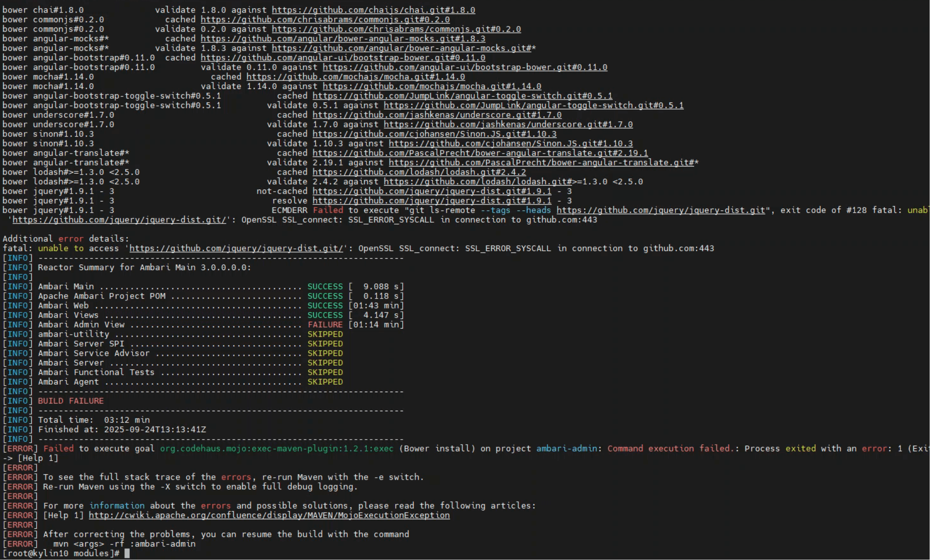Open the cached bower-angular-mocks.git#1.8.3 link
This screenshot has width=930, height=560.
coord(343,39)
